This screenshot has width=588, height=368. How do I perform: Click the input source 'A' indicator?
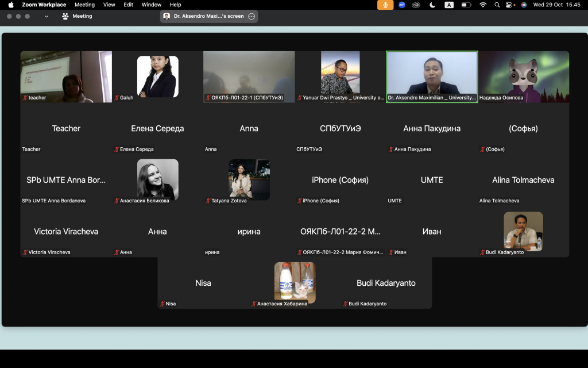pyautogui.click(x=449, y=5)
